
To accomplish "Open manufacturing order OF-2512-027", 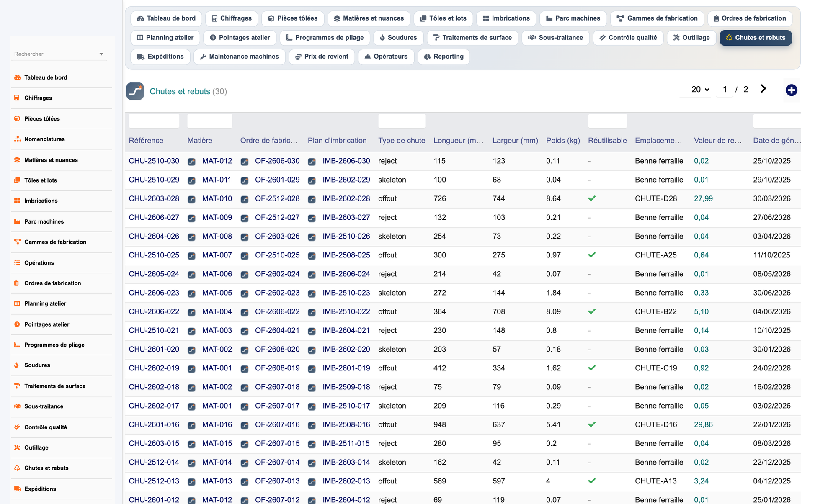I will (x=277, y=217).
